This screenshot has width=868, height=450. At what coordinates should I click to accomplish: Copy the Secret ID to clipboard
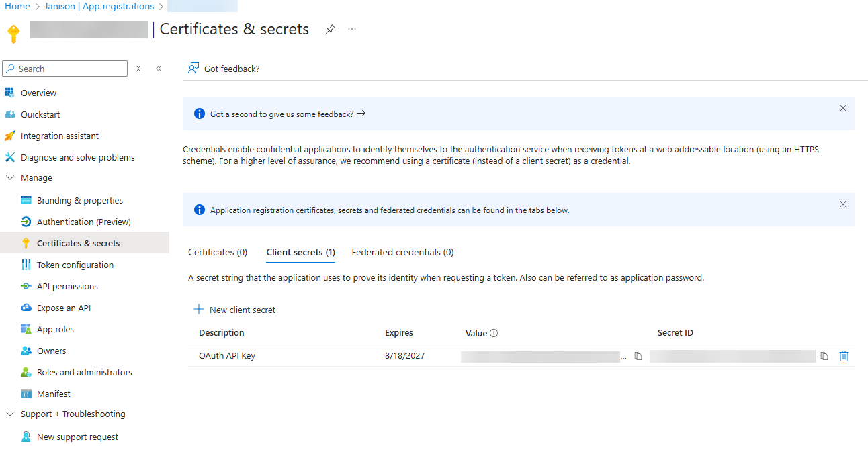coord(824,356)
